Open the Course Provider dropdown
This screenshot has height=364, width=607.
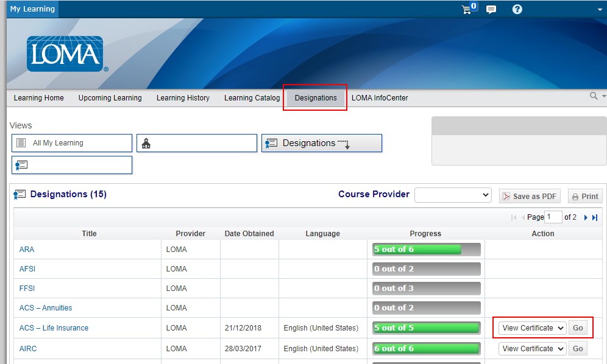[453, 195]
